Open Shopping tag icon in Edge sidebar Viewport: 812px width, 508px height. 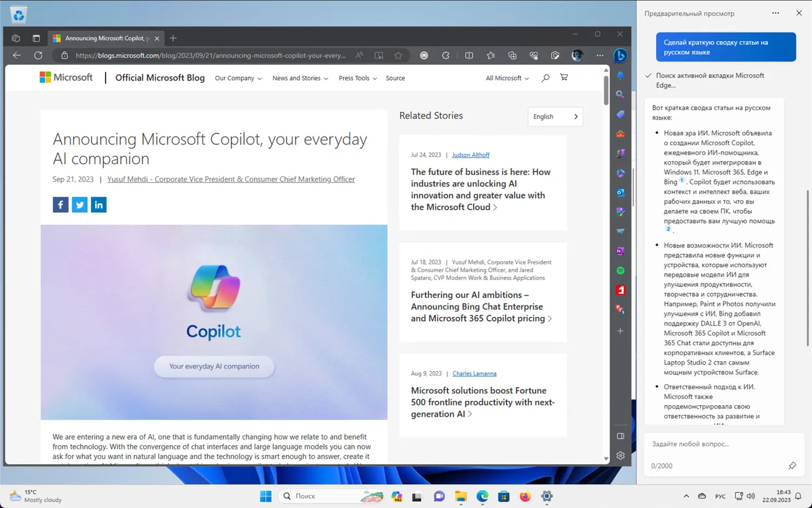click(x=620, y=114)
